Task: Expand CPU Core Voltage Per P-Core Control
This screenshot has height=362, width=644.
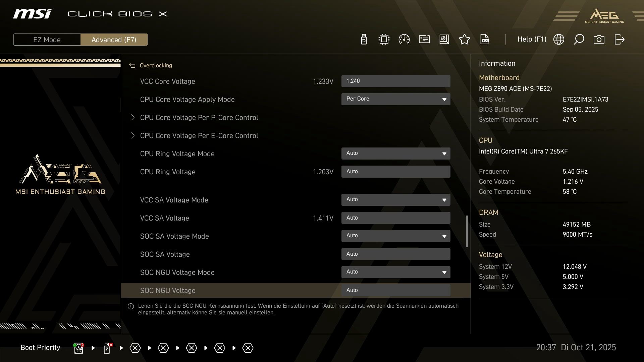Action: pyautogui.click(x=199, y=118)
